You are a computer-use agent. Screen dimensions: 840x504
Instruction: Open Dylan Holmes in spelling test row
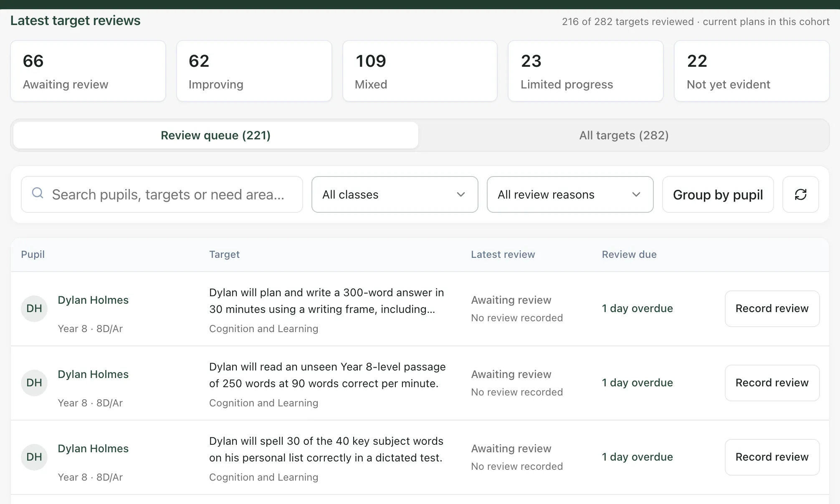93,449
